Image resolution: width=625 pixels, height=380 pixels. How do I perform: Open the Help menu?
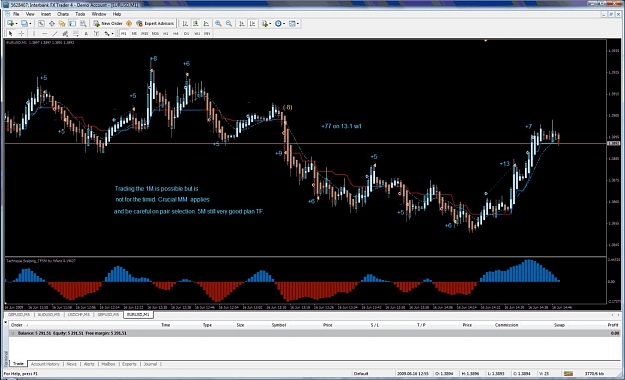tap(117, 14)
